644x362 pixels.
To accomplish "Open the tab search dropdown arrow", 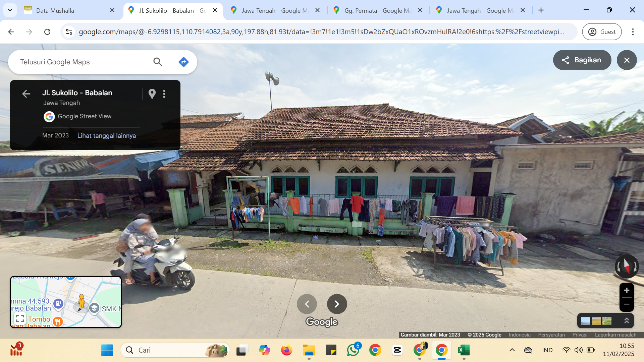I will click(x=10, y=10).
